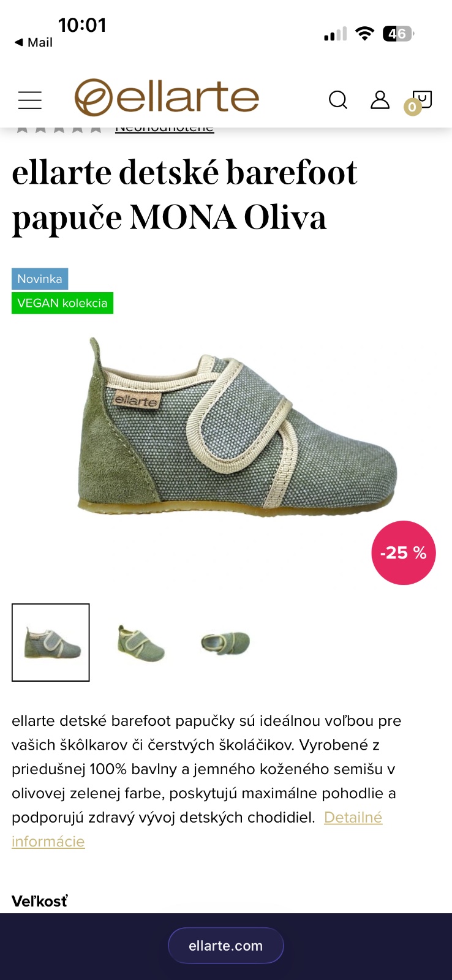Tap the battery indicator in status bar
This screenshot has width=452, height=980.
coord(398,34)
